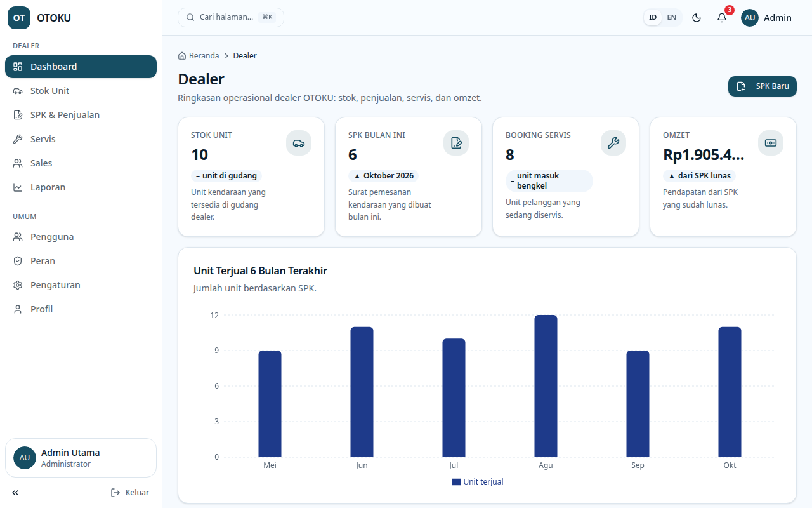The image size is (812, 508).
Task: Click the AU avatar in top bar
Action: (x=750, y=18)
